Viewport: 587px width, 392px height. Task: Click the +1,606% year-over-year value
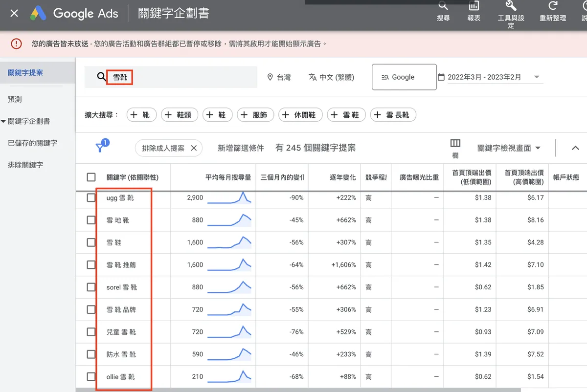click(x=344, y=265)
